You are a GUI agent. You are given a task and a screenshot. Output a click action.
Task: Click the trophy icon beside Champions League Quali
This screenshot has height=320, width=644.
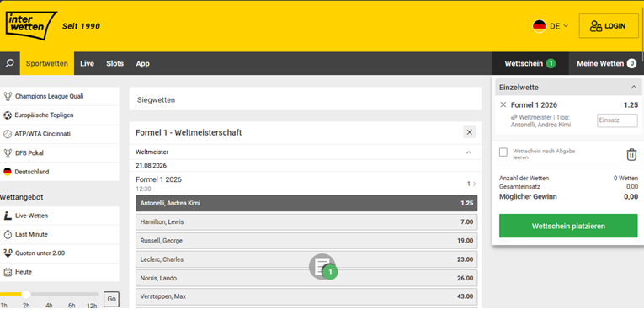point(8,96)
